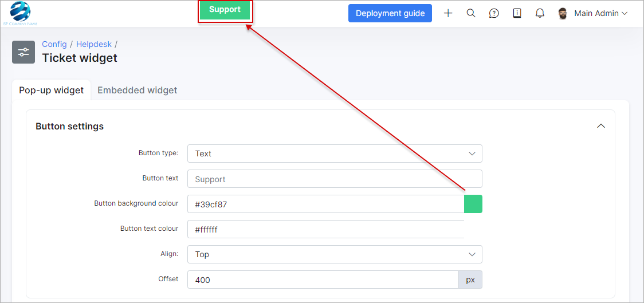Open the Deployment guide button

(x=390, y=13)
